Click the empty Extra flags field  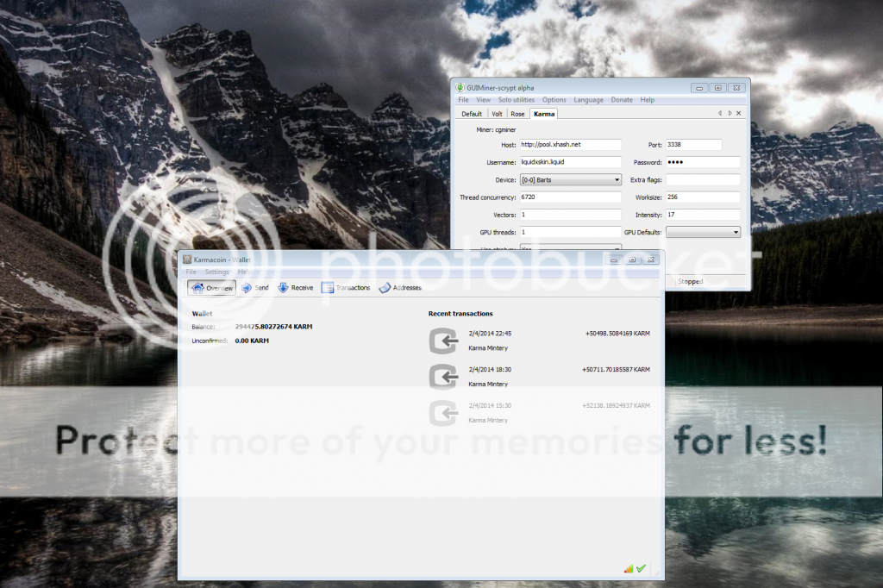tap(703, 179)
